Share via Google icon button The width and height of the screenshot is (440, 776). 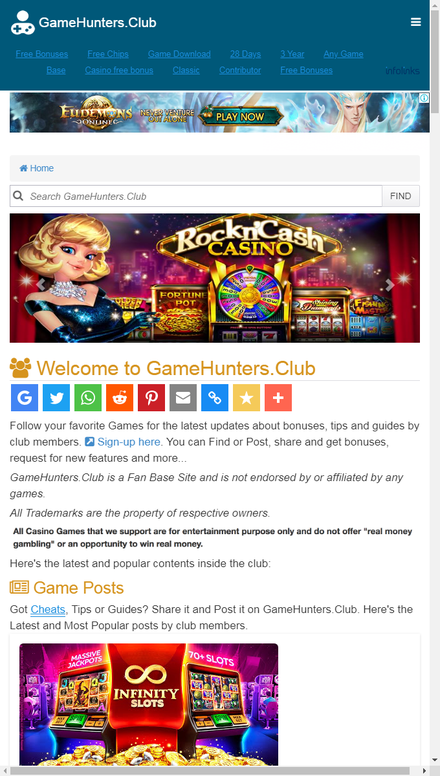point(24,397)
